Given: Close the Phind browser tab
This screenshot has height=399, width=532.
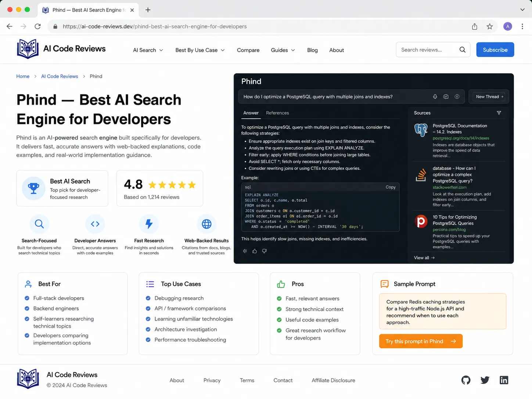Looking at the screenshot, I should 132,10.
